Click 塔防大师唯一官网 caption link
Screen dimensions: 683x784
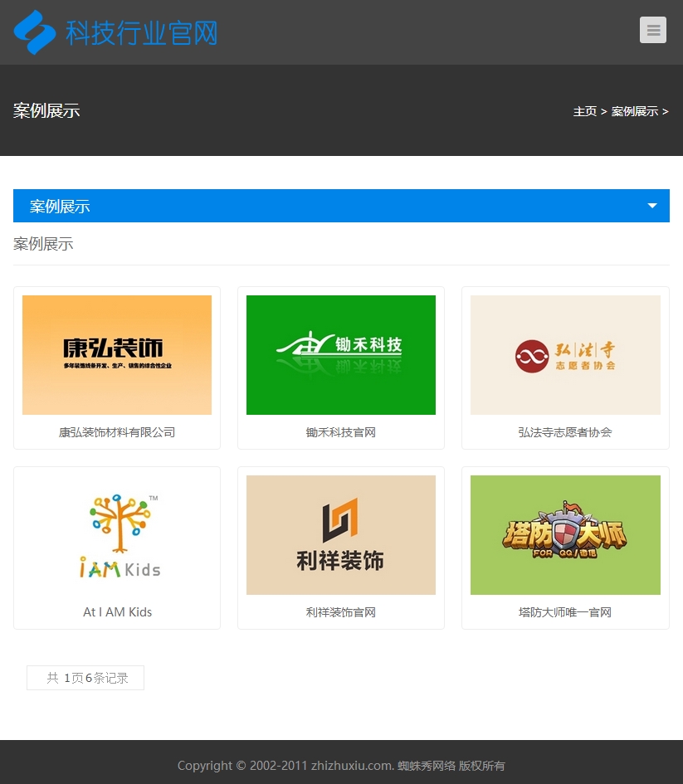(x=565, y=612)
